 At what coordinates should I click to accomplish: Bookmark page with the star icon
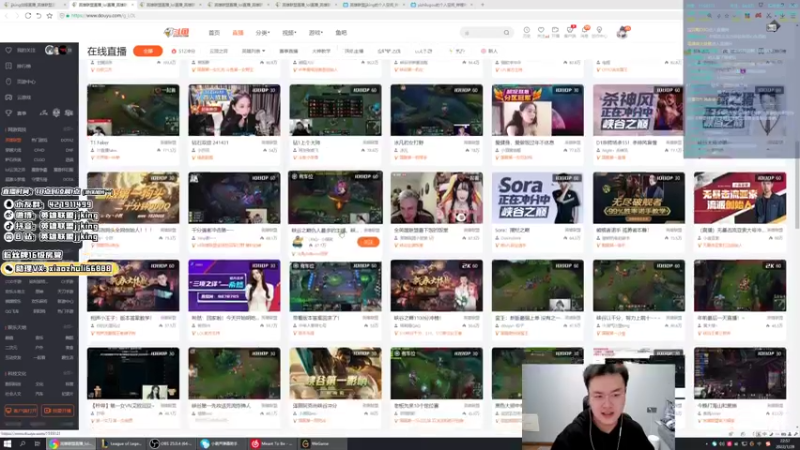coord(49,16)
